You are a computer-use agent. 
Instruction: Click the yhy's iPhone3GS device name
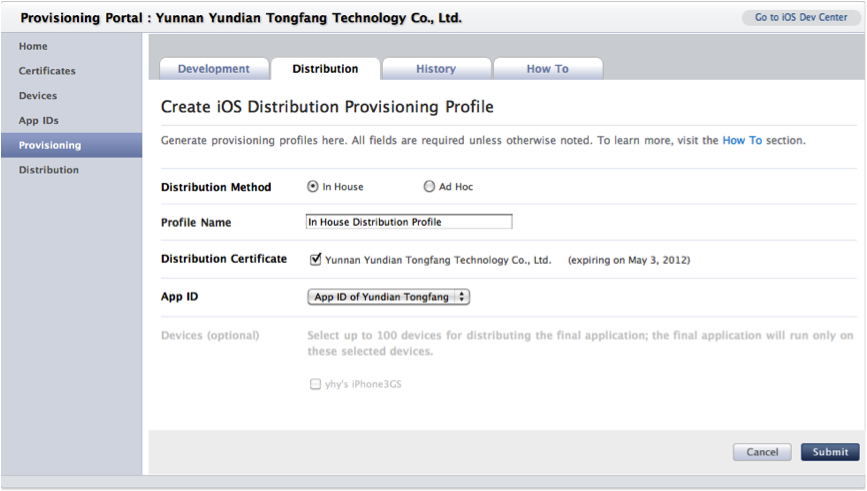coord(363,384)
